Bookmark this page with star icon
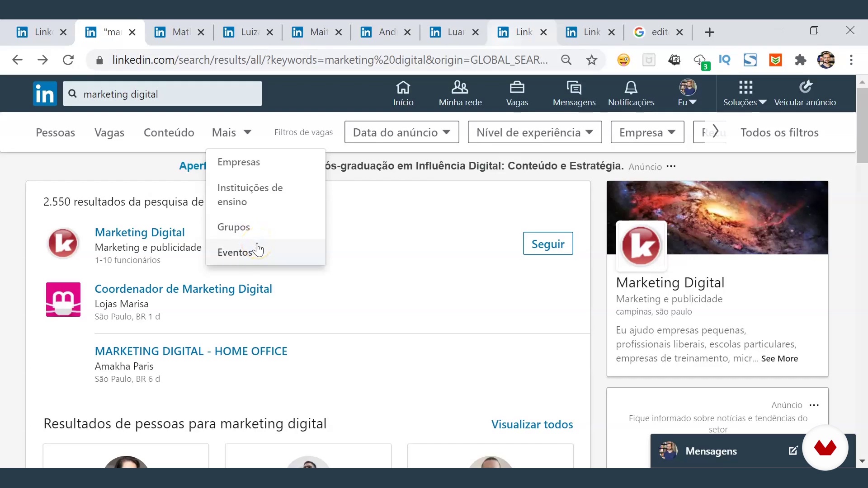This screenshot has height=488, width=868. point(592,60)
